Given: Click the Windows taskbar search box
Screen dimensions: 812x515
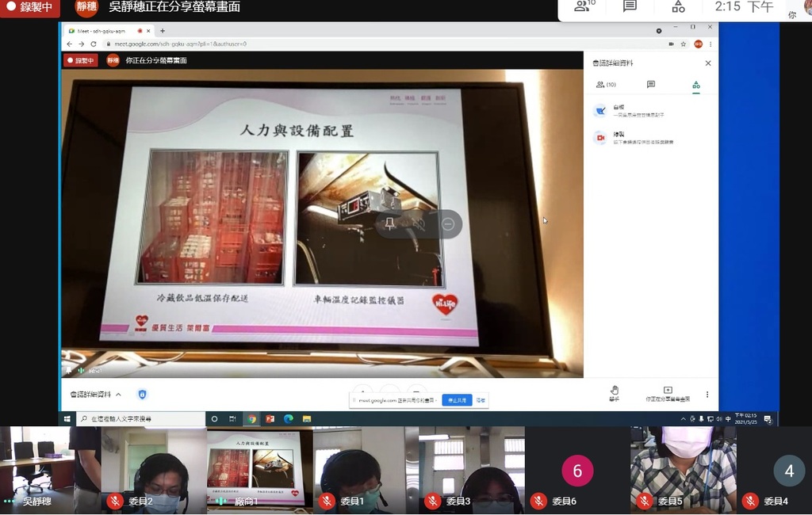Looking at the screenshot, I should 141,418.
